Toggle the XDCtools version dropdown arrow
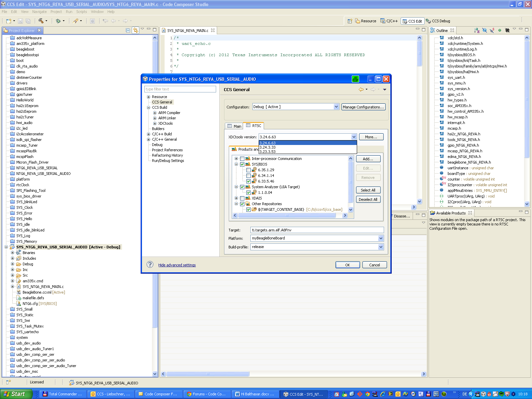The width and height of the screenshot is (532, 399). tap(354, 137)
